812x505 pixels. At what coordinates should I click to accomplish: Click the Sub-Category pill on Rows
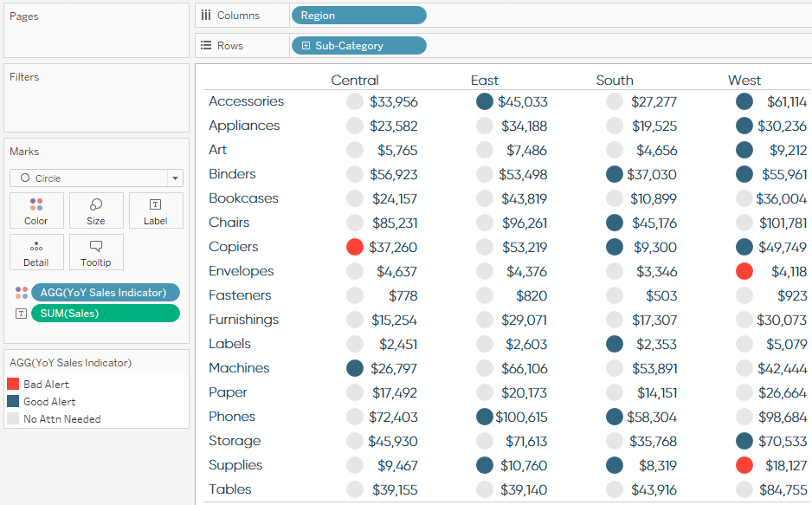[364, 45]
